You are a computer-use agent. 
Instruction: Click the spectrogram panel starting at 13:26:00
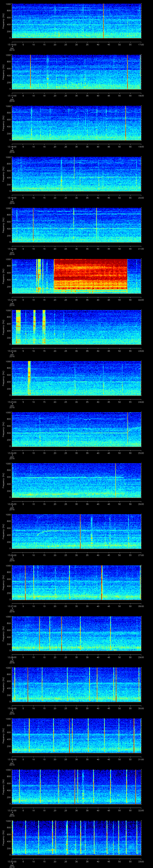click(x=76, y=531)
